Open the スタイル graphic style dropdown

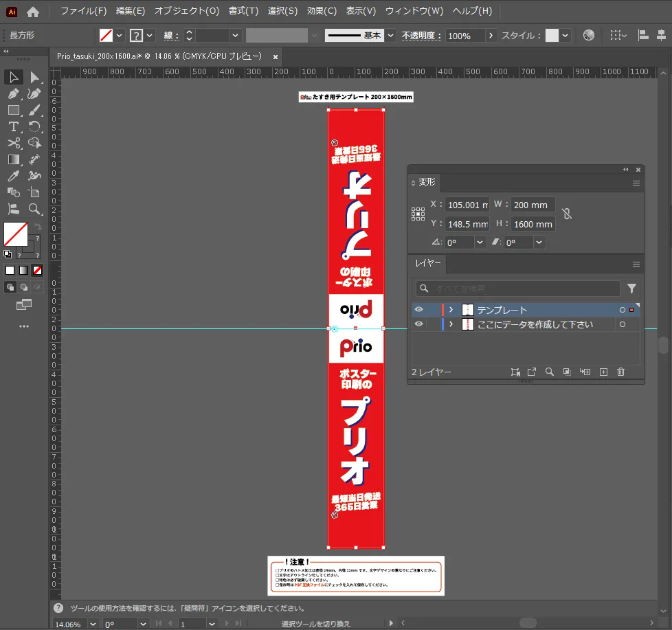(x=565, y=36)
